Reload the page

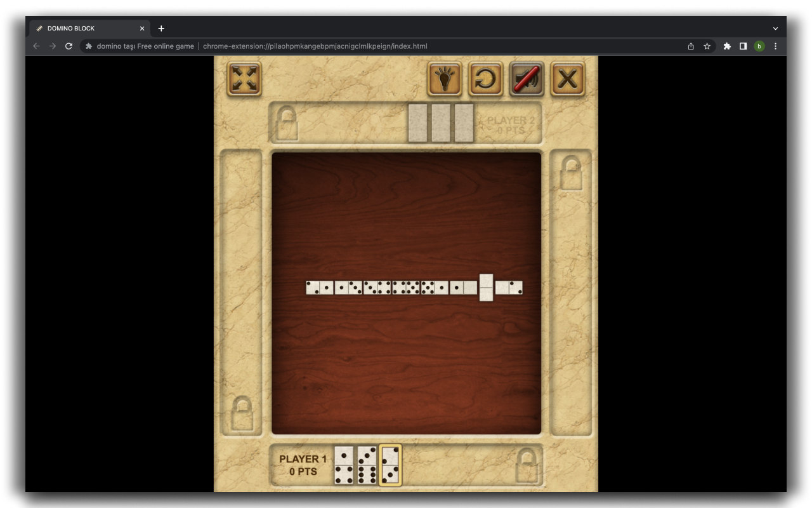click(x=69, y=46)
